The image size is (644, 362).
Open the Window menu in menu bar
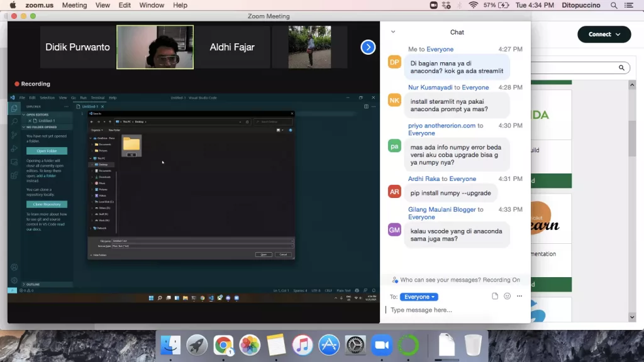click(x=152, y=5)
